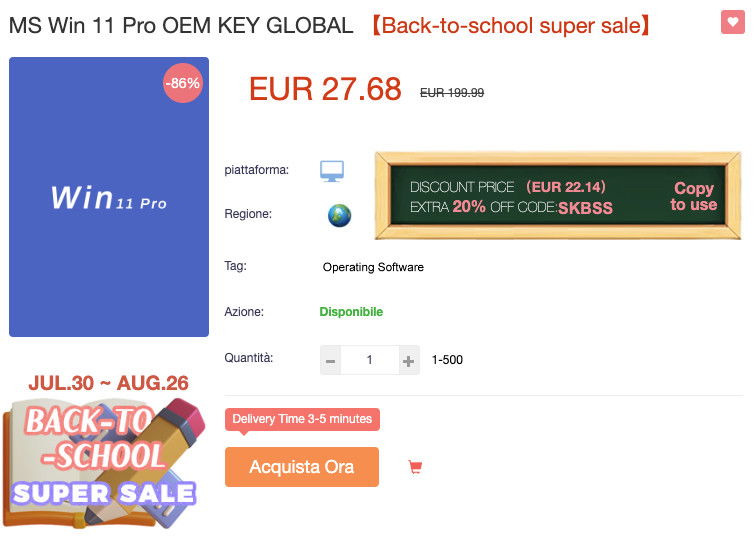Click the Win 11 Pro product image
This screenshot has height=537, width=754.
point(109,197)
